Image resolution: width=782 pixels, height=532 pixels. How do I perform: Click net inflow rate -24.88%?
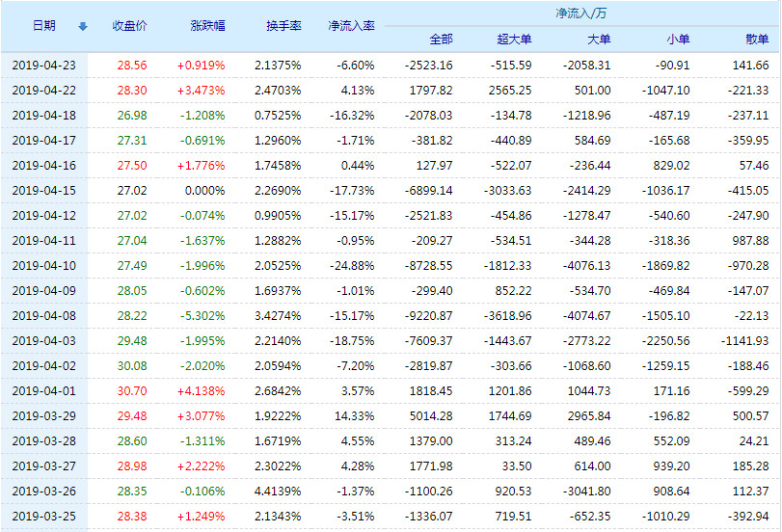pyautogui.click(x=352, y=266)
